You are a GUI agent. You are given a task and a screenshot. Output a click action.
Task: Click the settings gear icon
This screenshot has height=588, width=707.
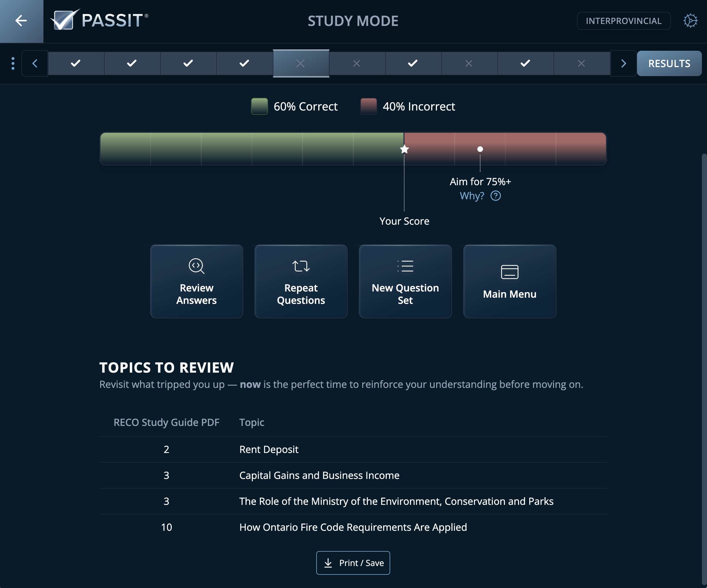pos(691,21)
